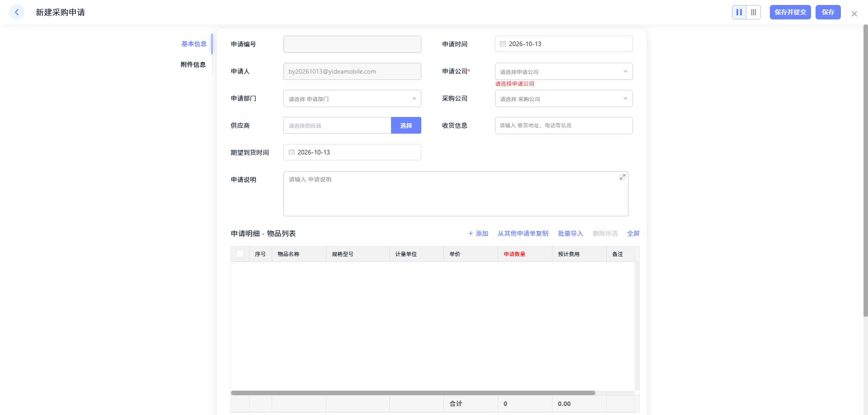Click the 保存并提交 button
This screenshot has width=868, height=415.
790,12
